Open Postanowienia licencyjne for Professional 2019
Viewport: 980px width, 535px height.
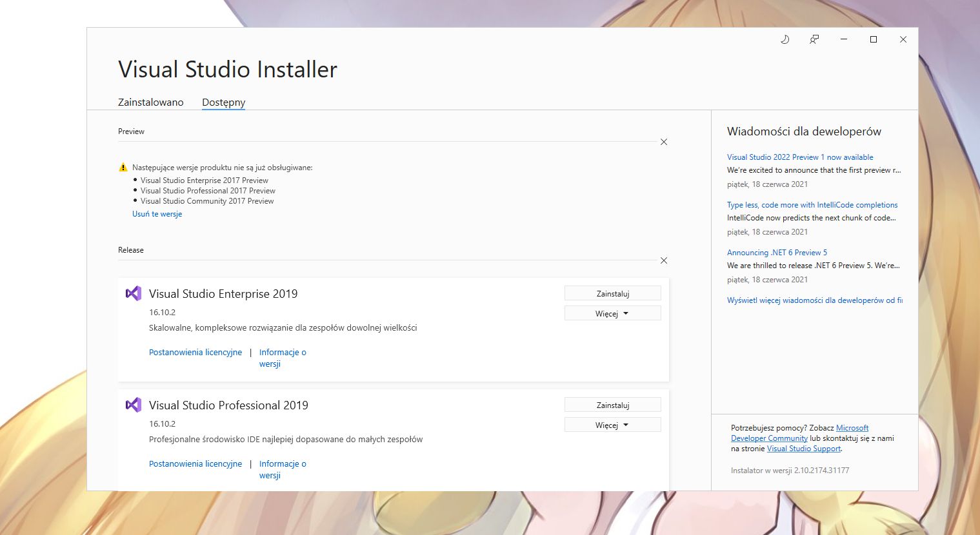pos(195,463)
